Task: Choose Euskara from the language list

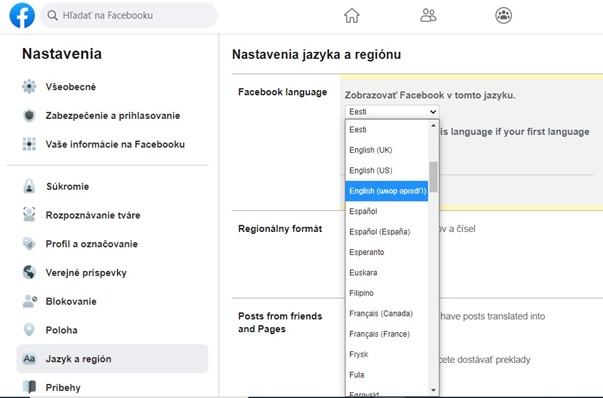Action: [x=387, y=272]
